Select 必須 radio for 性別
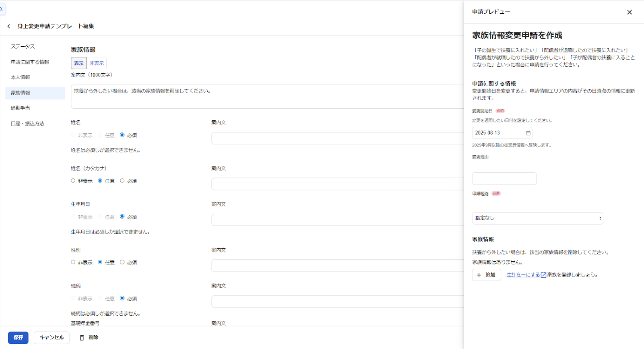644x349 pixels. (122, 262)
